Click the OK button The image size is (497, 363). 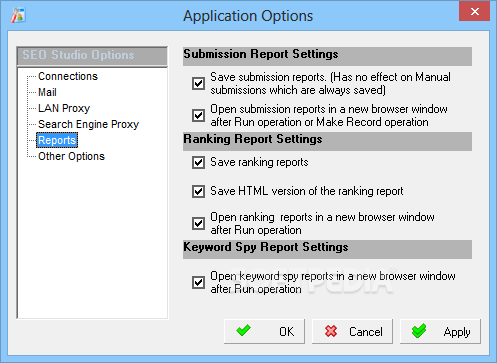pyautogui.click(x=264, y=331)
